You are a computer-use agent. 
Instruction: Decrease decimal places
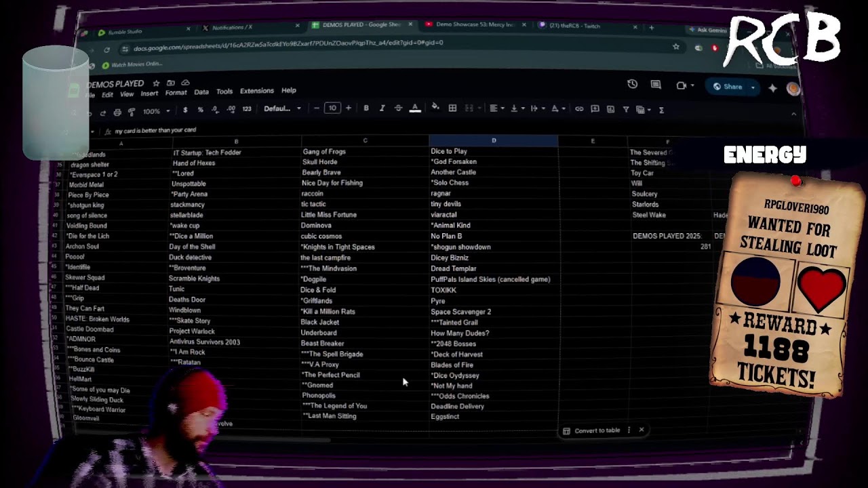pos(215,109)
